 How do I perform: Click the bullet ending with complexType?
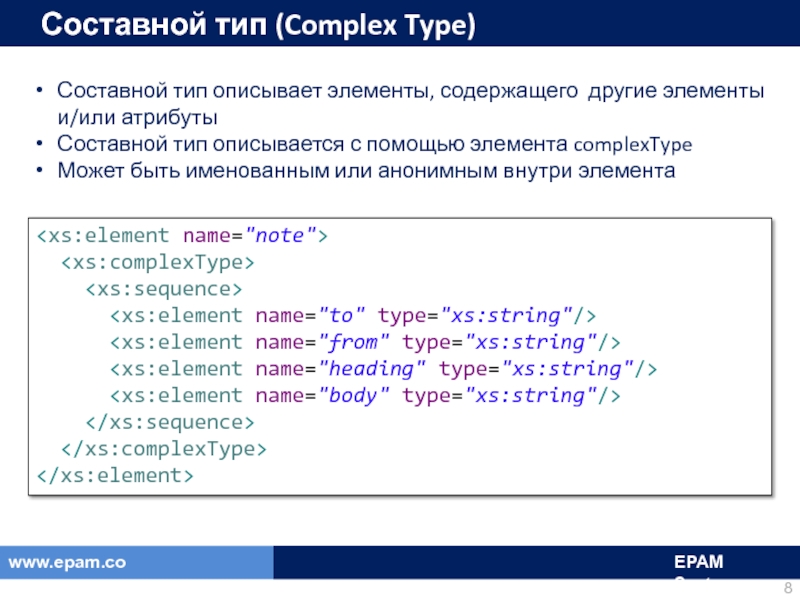tap(374, 144)
